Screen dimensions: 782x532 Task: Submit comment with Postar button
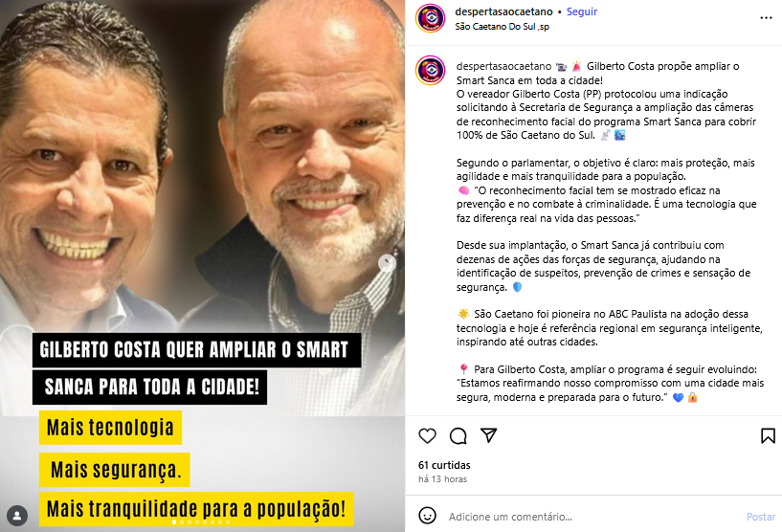click(761, 517)
